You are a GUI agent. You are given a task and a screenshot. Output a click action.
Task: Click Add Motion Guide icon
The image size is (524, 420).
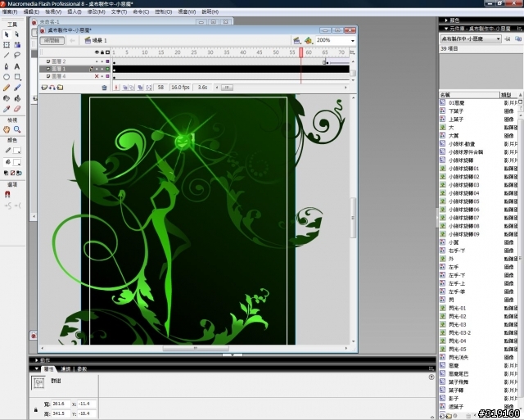tap(52, 88)
